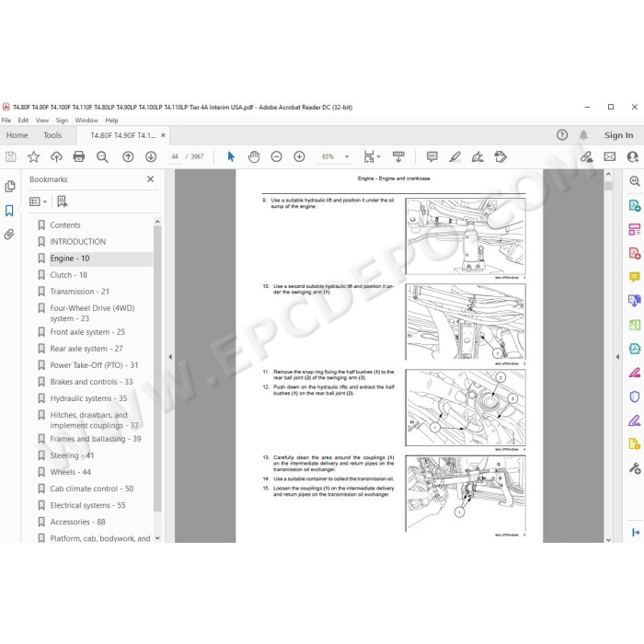Viewport: 644px width, 644px height.
Task: View notifications bell
Action: pos(583,135)
